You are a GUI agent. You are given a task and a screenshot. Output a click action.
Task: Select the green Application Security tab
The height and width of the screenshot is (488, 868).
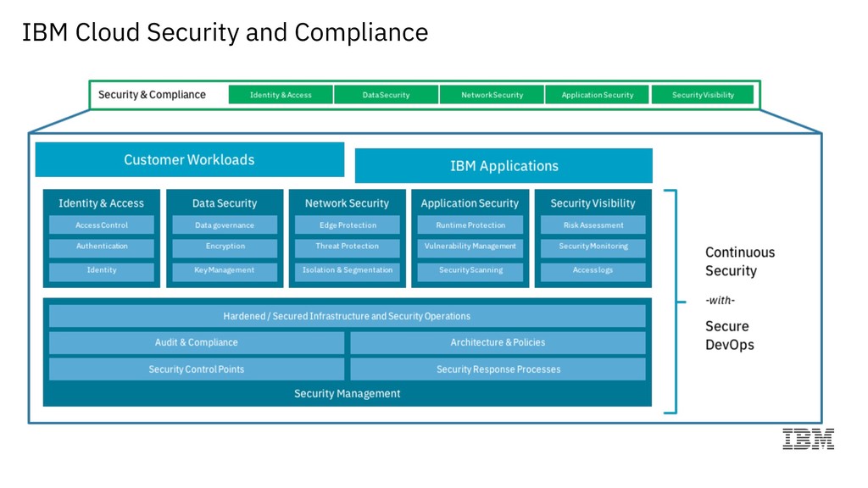[x=598, y=95]
